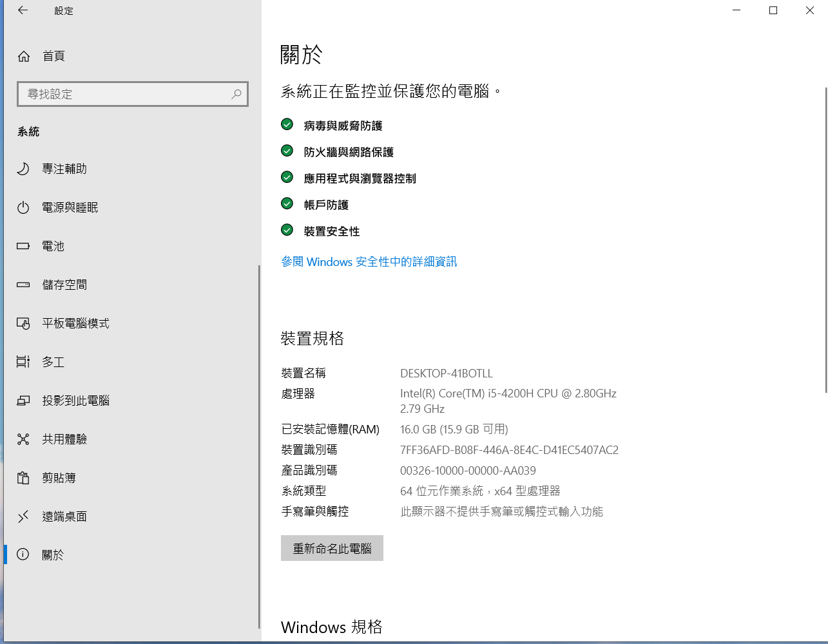Image resolution: width=828 pixels, height=644 pixels.
Task: Click the 裝置規格 section heading
Action: [x=313, y=338]
